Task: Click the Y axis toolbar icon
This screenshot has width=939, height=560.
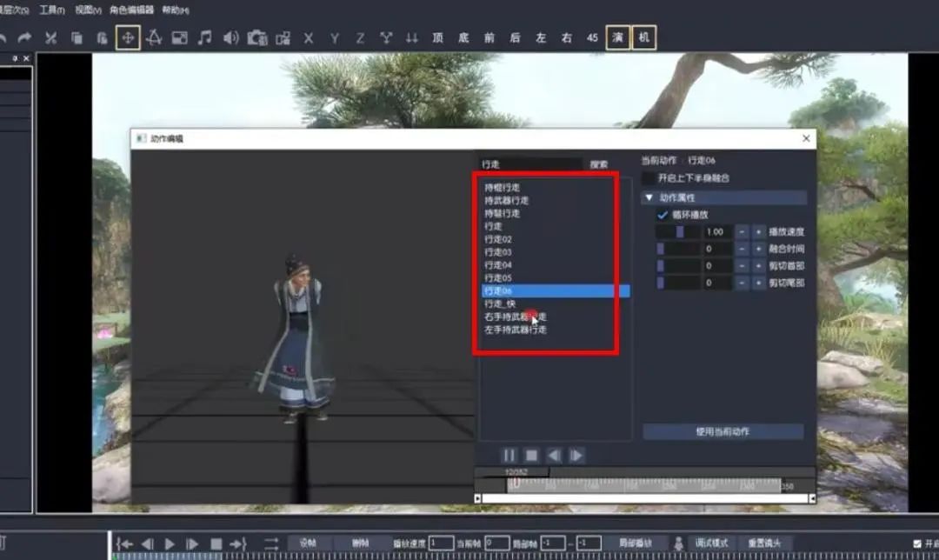Action: (334, 37)
